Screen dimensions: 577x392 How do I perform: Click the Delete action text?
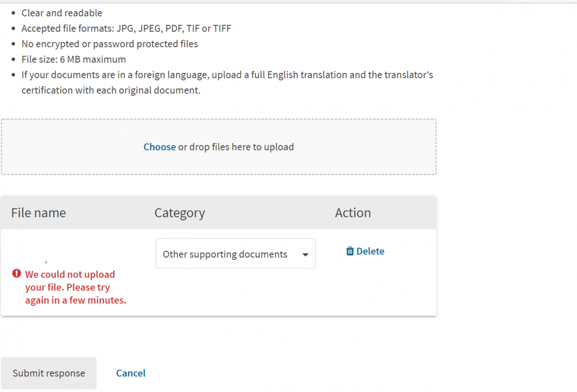[370, 251]
